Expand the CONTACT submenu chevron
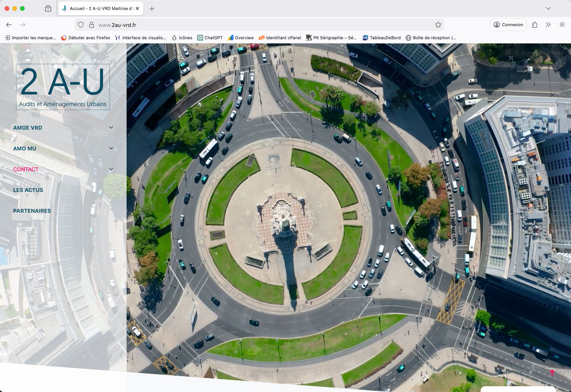The image size is (571, 392). click(111, 169)
